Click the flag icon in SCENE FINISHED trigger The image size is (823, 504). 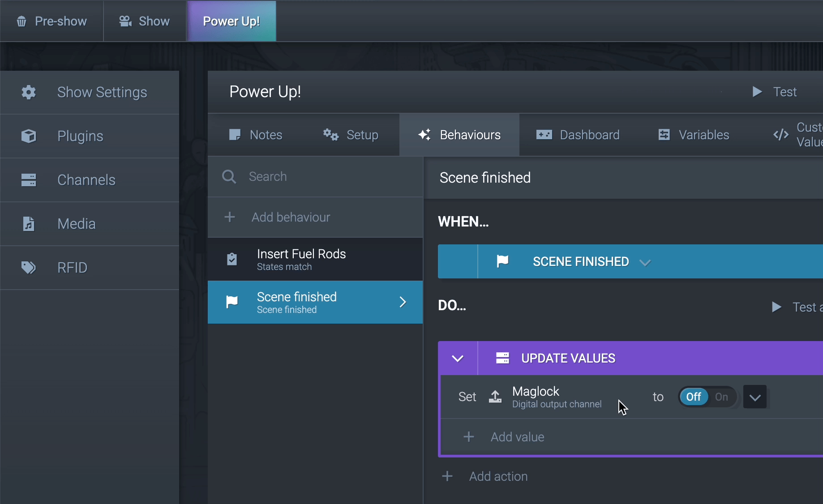(503, 261)
